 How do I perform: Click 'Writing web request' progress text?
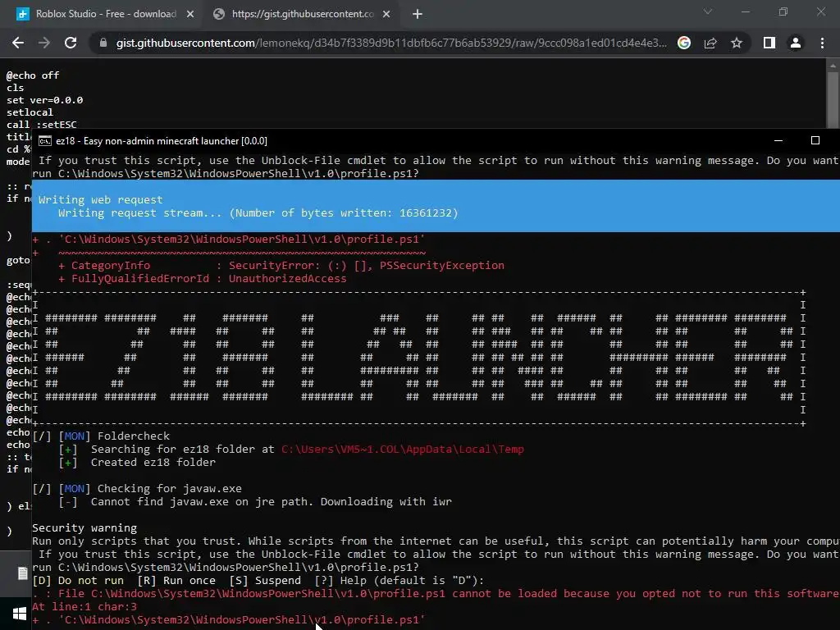101,200
